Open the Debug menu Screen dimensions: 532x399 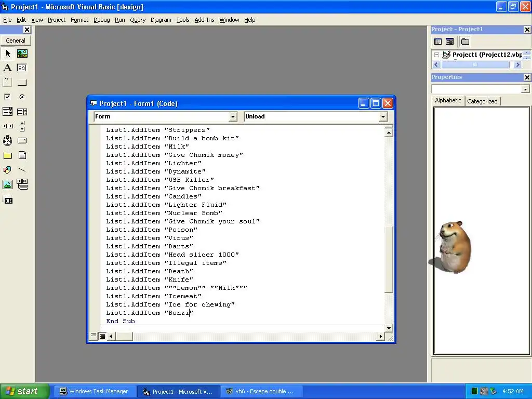pyautogui.click(x=101, y=20)
